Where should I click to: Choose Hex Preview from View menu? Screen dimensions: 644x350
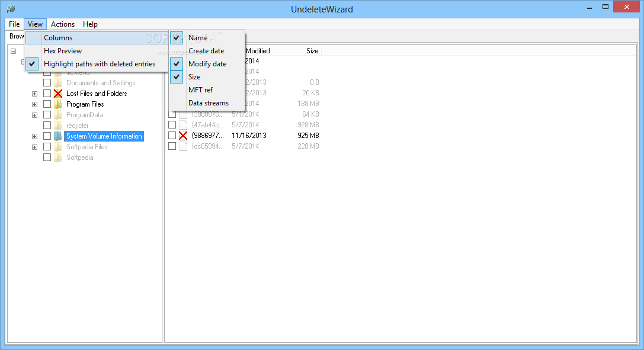point(97,51)
